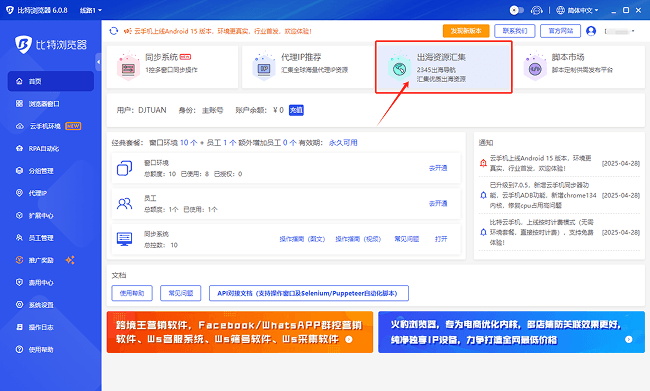Click 去开通 in the 窗口环境 row
Screen dimensions: 650x391
pos(438,168)
